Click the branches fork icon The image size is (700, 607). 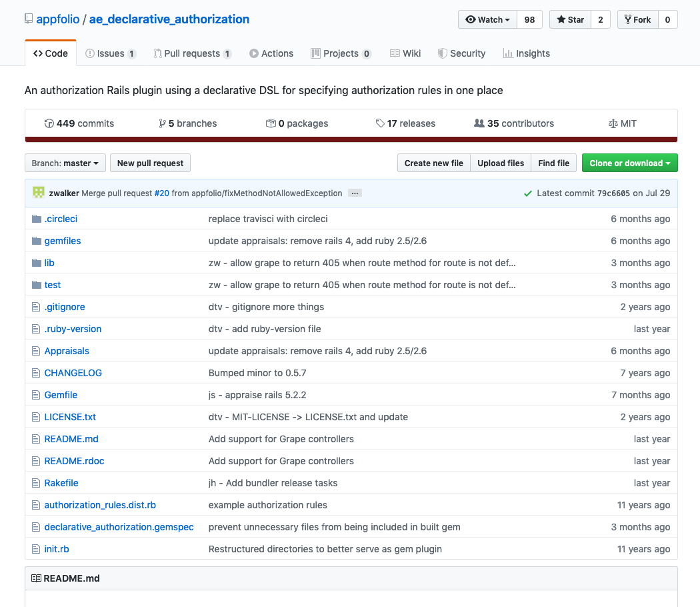pos(162,123)
